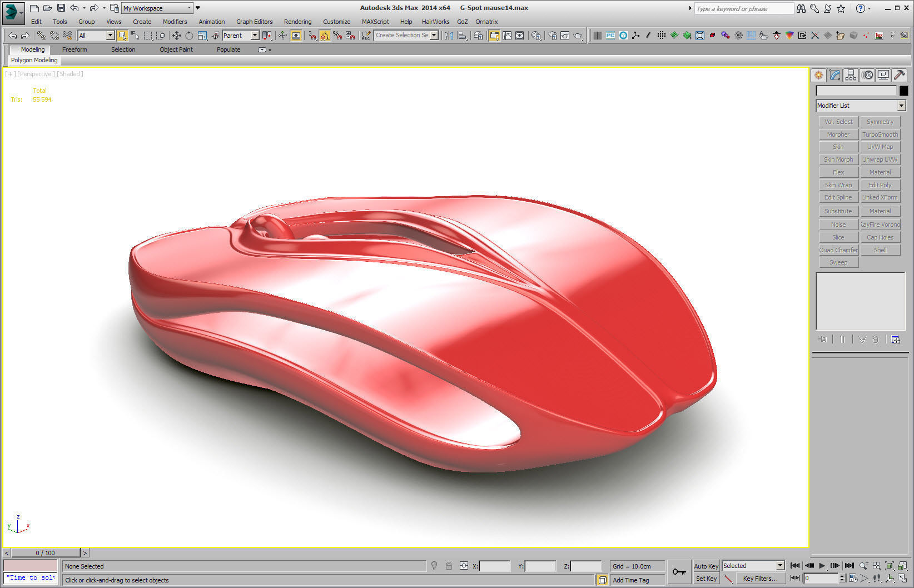Click the Edit Poly modifier button
The width and height of the screenshot is (914, 588).
tap(880, 185)
